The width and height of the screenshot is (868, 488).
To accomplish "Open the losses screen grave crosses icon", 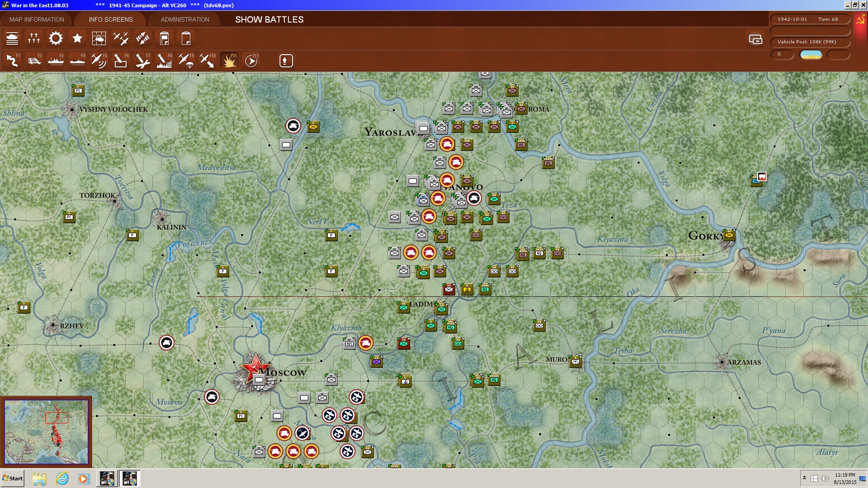I will point(34,38).
